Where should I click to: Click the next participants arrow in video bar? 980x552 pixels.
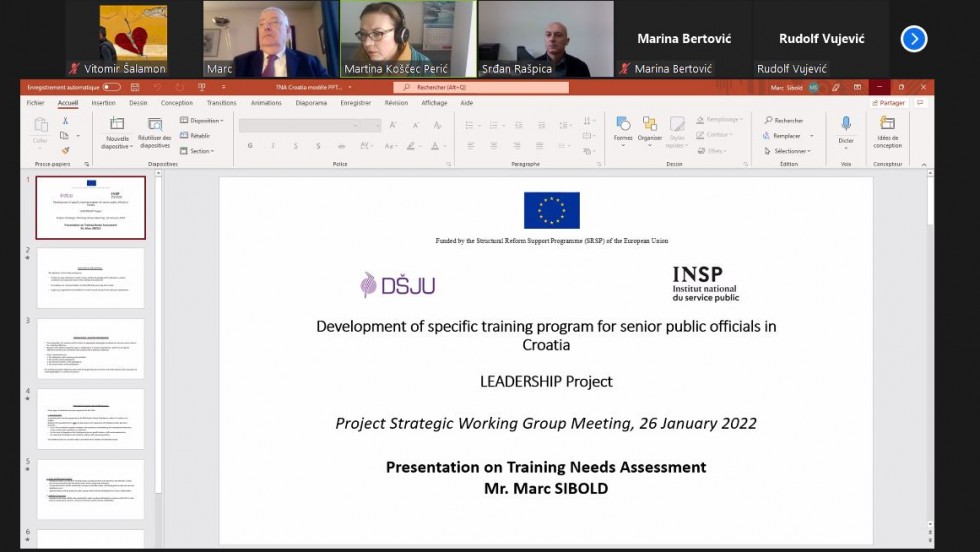point(914,39)
